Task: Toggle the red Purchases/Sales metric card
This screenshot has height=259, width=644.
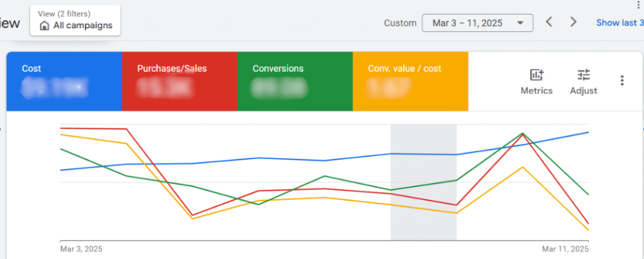Action: [179, 81]
